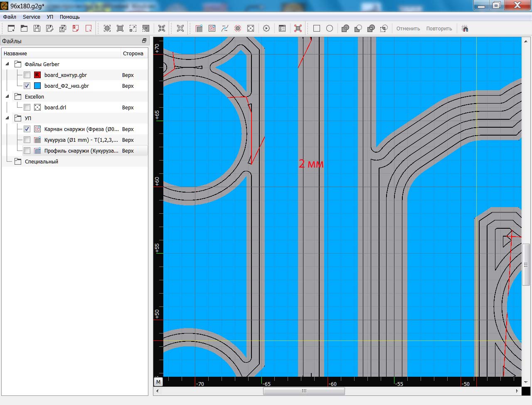Open the Файл menu
Screen dimensions: 532x405
(x=10, y=17)
